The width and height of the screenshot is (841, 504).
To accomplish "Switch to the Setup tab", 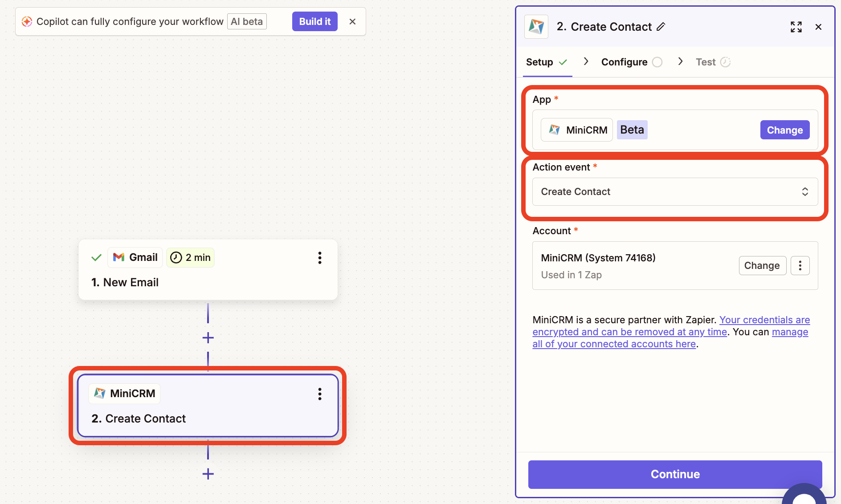I will point(539,62).
